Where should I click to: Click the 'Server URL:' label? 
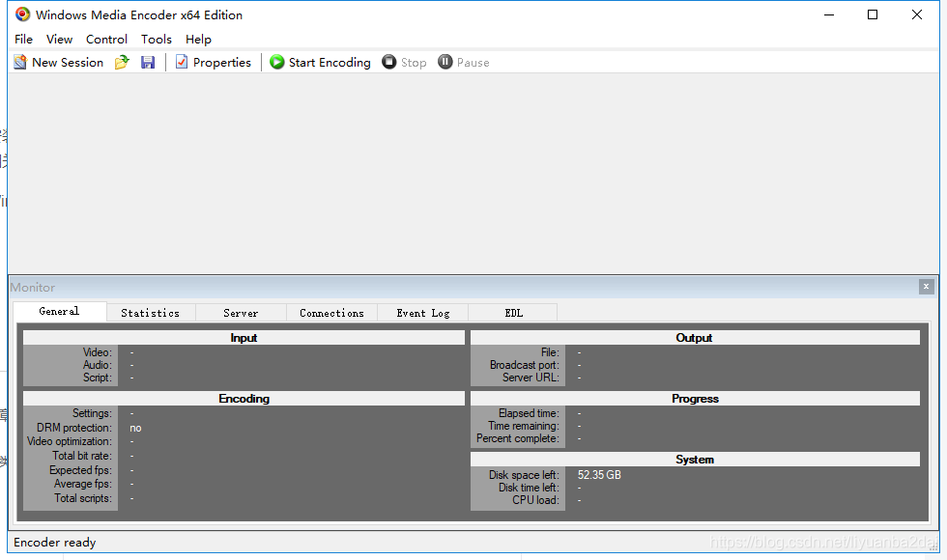[531, 378]
